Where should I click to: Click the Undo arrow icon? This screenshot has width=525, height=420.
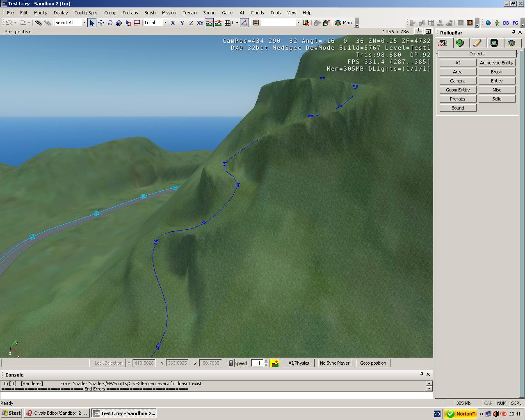[9, 23]
